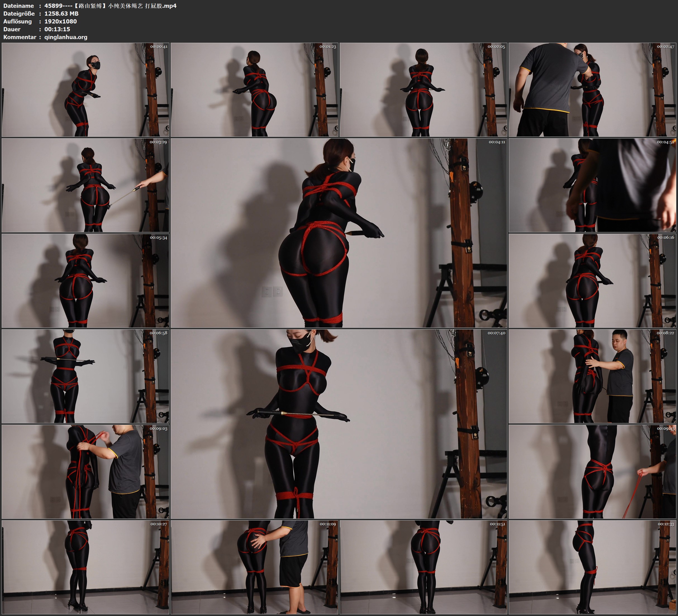Select the 00:03:29 preview frame

(85, 185)
